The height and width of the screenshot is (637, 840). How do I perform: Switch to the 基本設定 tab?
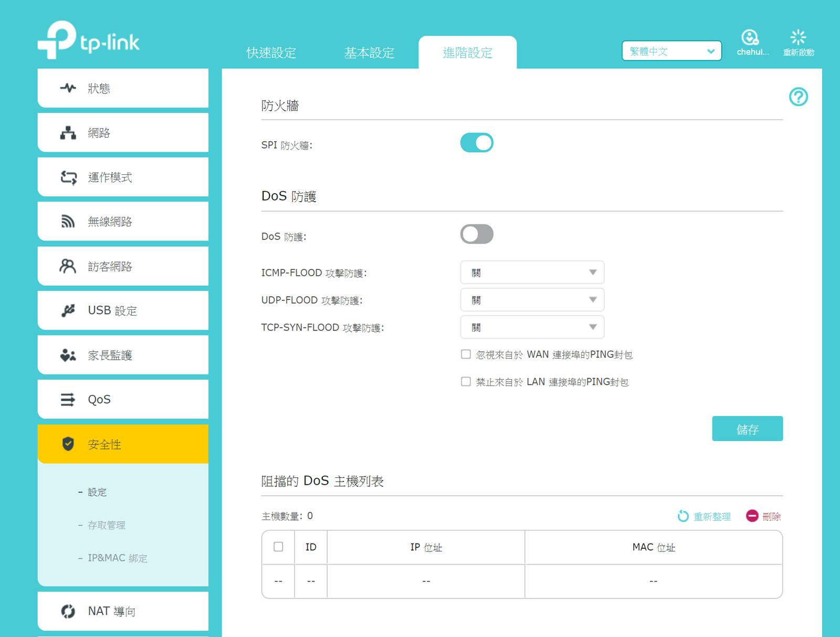click(x=369, y=53)
